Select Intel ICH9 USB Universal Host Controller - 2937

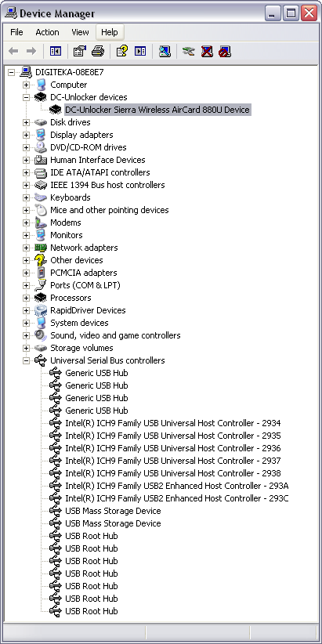(173, 461)
